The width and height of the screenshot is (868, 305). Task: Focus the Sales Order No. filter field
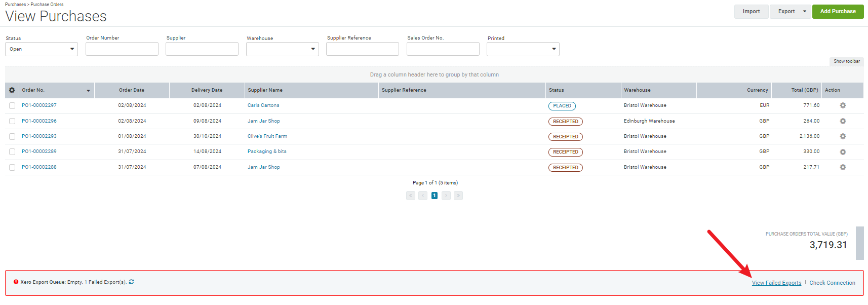(443, 49)
